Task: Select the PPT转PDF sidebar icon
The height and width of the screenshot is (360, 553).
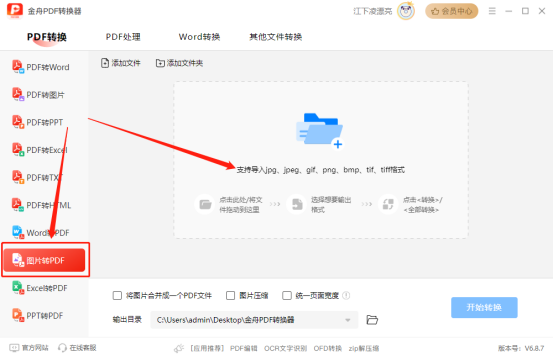Action: 18,315
